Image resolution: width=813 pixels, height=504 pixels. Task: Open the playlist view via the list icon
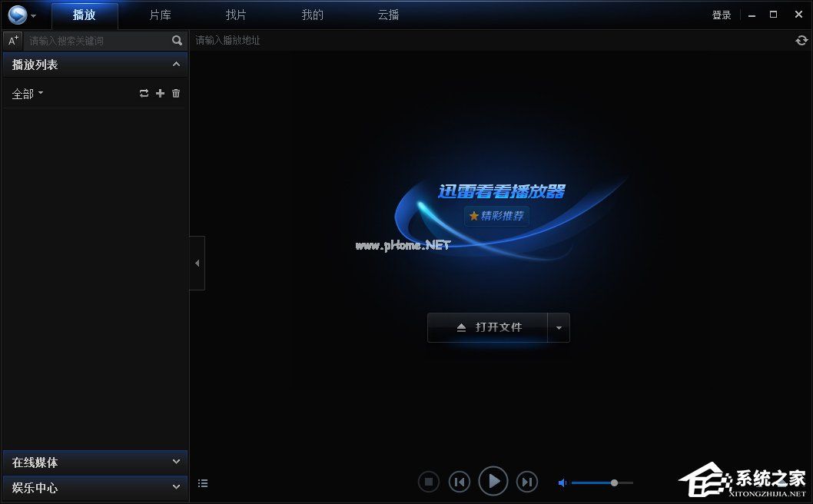203,483
